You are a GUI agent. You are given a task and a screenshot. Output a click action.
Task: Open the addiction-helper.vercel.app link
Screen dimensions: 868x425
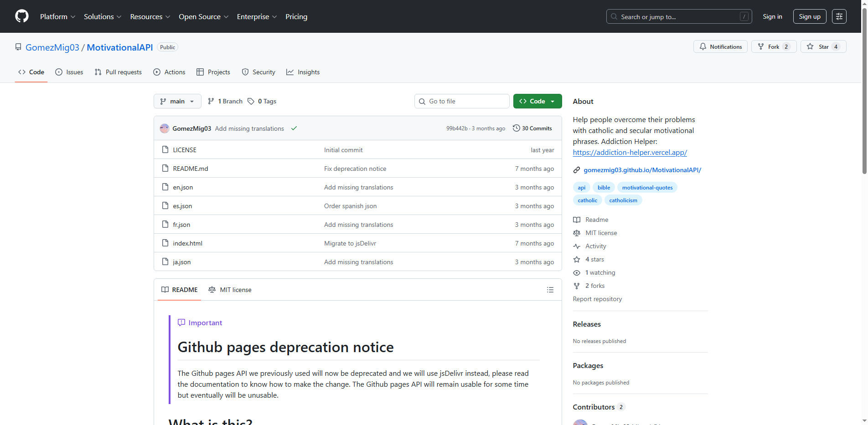coord(630,153)
